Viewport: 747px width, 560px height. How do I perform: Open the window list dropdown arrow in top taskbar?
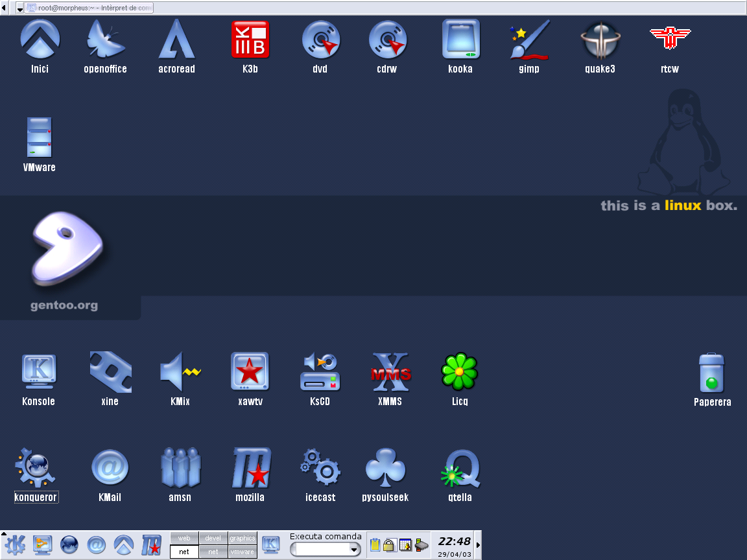20,8
